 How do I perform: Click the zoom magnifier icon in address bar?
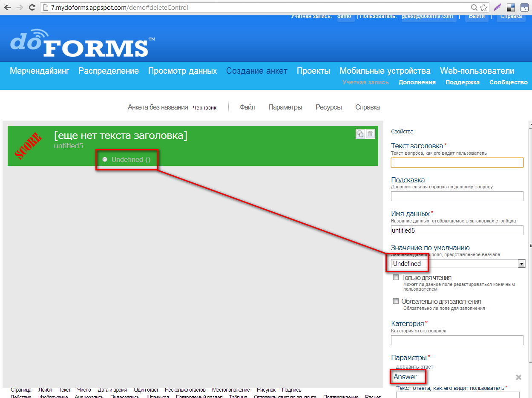(x=474, y=7)
